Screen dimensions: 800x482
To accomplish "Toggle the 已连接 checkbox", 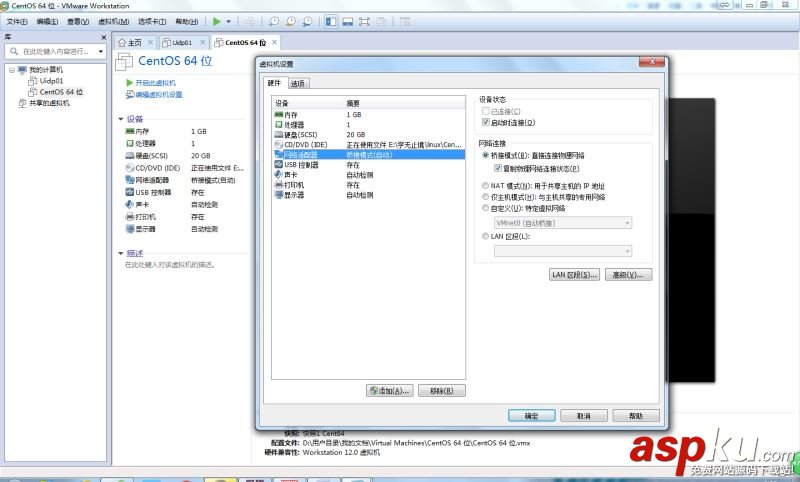I will [486, 111].
